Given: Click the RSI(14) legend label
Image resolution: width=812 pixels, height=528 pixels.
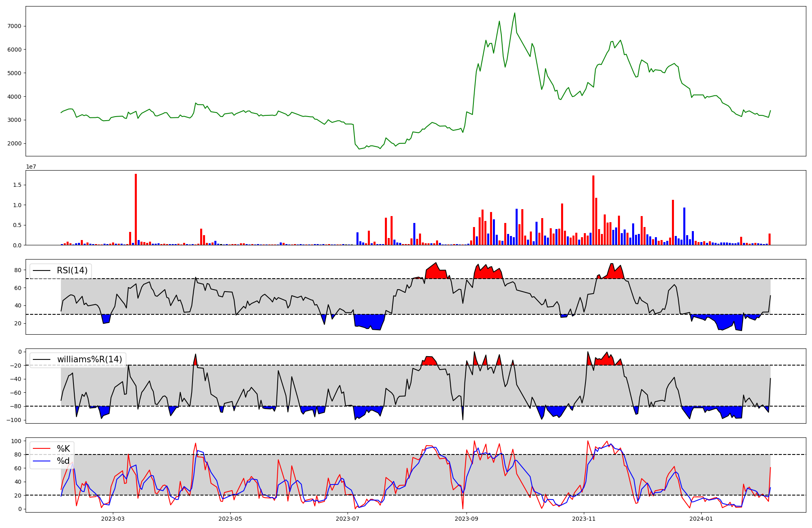Looking at the screenshot, I should [72, 270].
